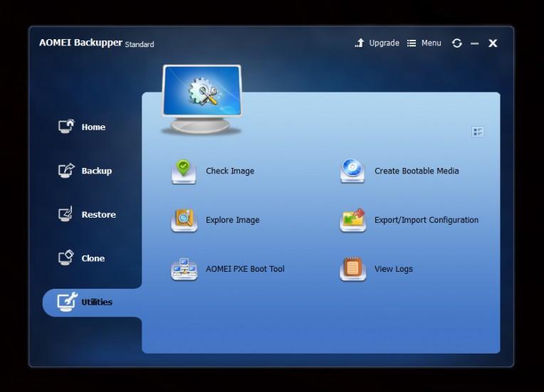Click the refresh icon in title bar
This screenshot has height=392, width=544.
coord(456,43)
